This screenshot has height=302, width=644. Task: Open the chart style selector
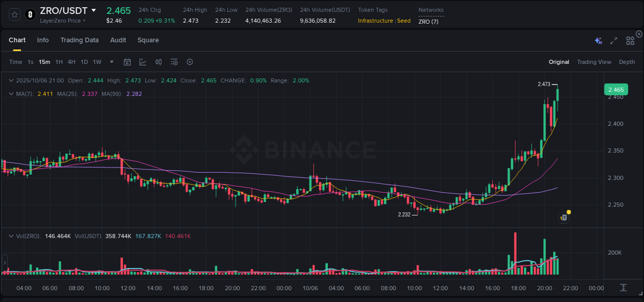click(143, 62)
